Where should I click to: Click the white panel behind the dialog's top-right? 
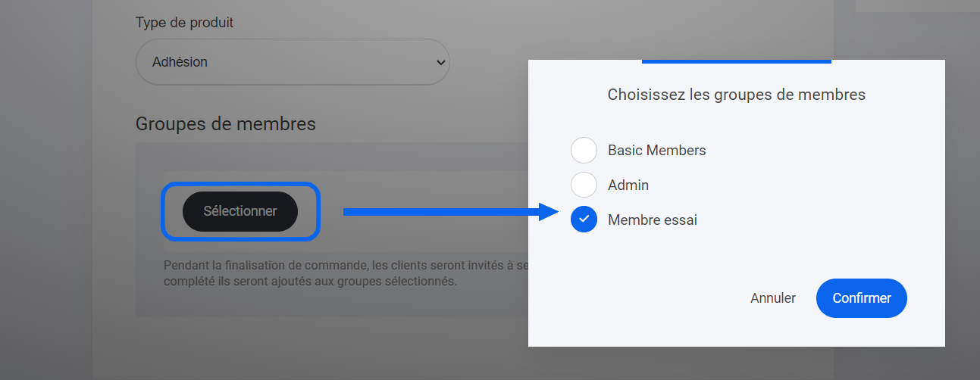pyautogui.click(x=917, y=6)
